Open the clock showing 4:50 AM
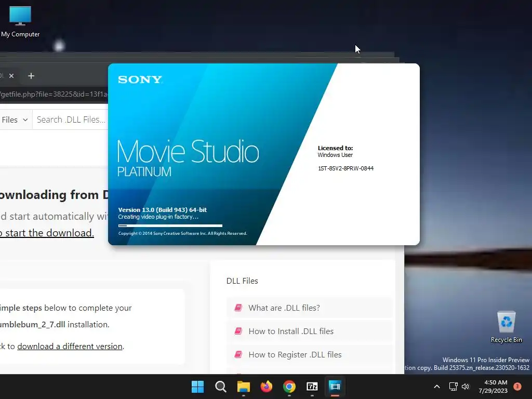532x399 pixels. 493,387
